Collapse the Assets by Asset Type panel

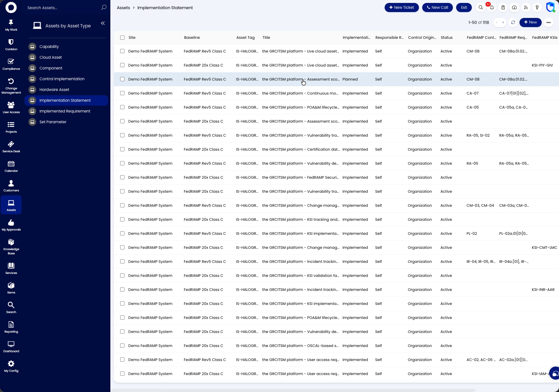103,23
